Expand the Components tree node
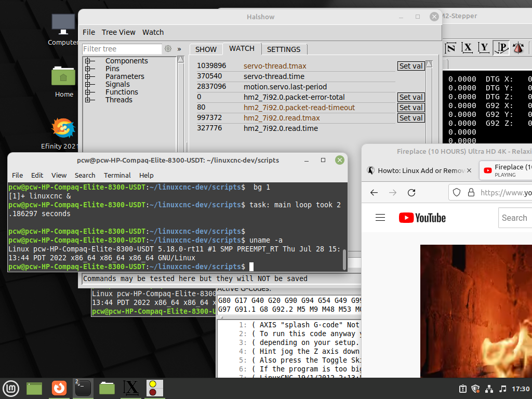This screenshot has width=532, height=399. tap(88, 61)
